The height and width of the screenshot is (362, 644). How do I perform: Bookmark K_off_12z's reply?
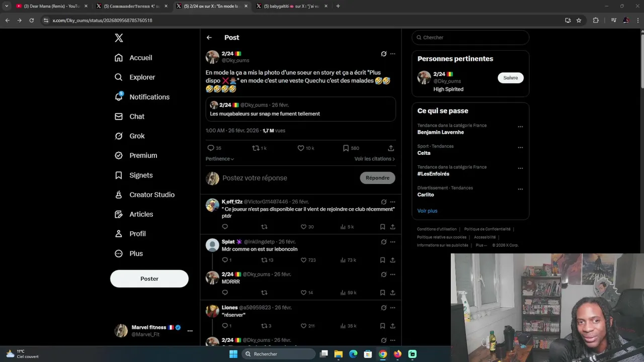click(382, 227)
